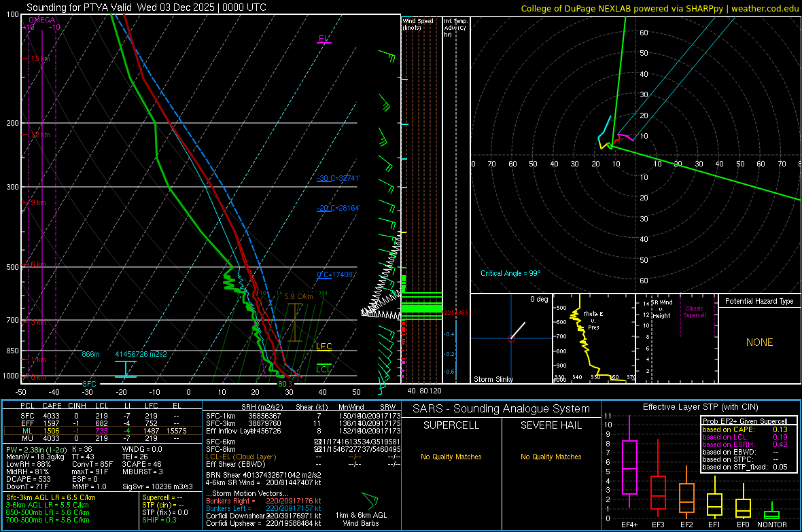This screenshot has height=532, width=802.
Task: Select the 866m effective inflow label
Action: tap(90, 354)
